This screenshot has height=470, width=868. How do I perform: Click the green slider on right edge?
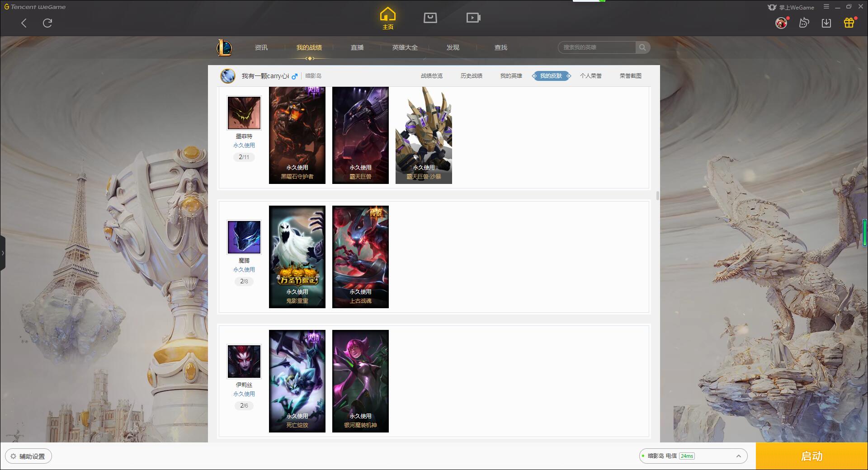coord(865,233)
